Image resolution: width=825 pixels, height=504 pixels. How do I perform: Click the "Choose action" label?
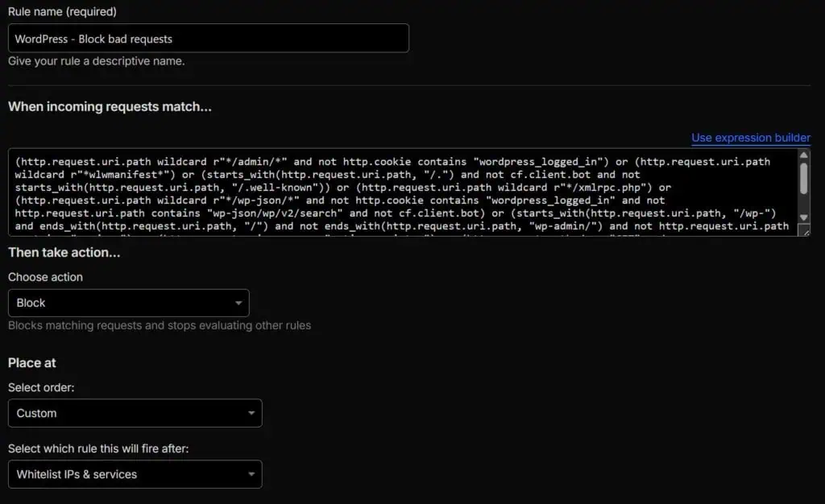coord(45,277)
